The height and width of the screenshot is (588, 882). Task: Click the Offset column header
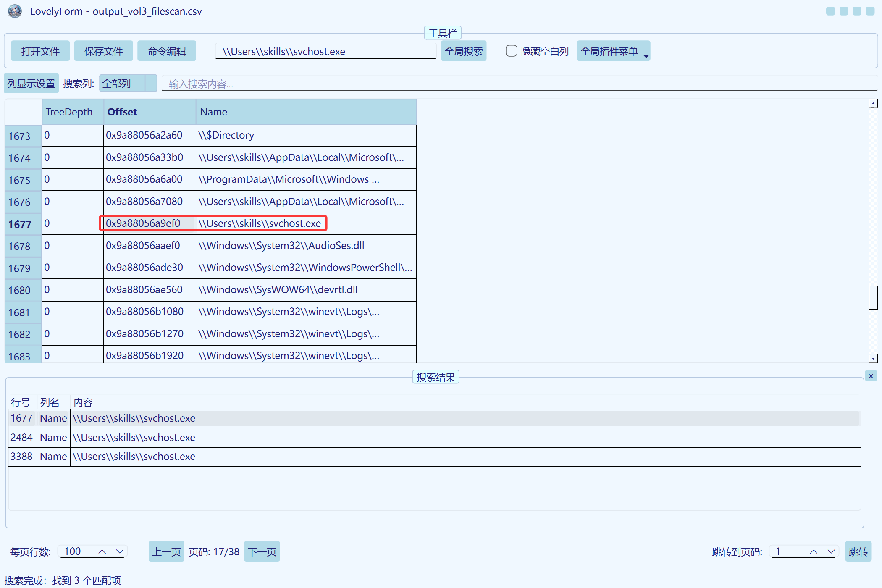click(x=150, y=112)
